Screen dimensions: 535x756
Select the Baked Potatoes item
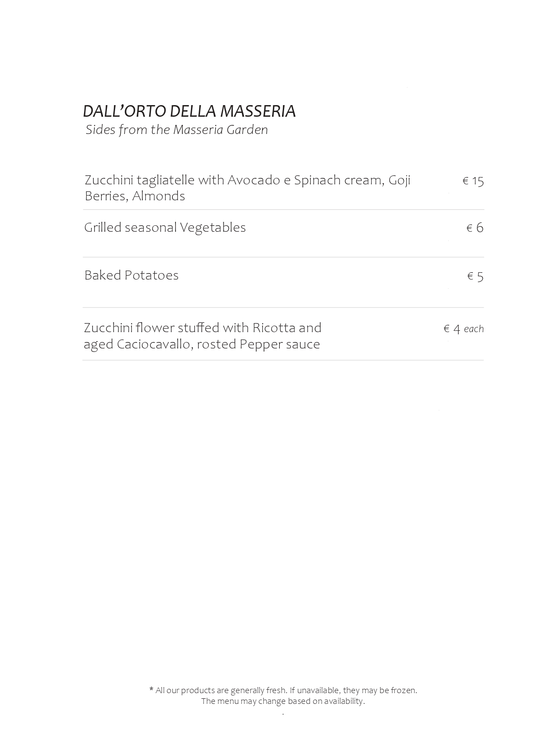point(131,275)
